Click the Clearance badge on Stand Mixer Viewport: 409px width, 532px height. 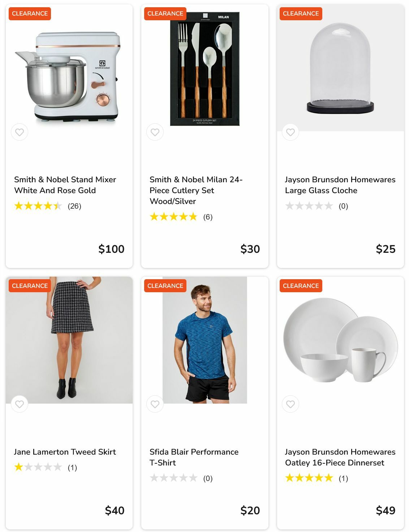point(30,14)
